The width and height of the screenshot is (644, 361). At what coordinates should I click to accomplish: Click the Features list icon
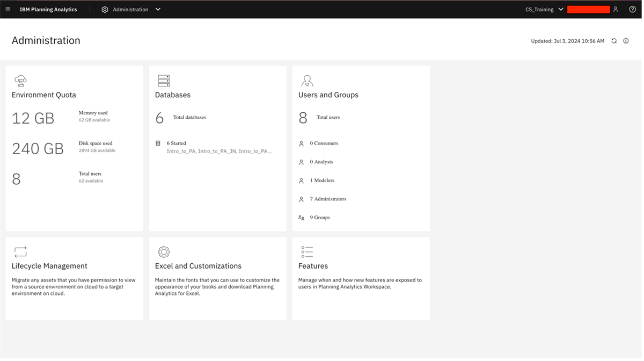(x=307, y=251)
